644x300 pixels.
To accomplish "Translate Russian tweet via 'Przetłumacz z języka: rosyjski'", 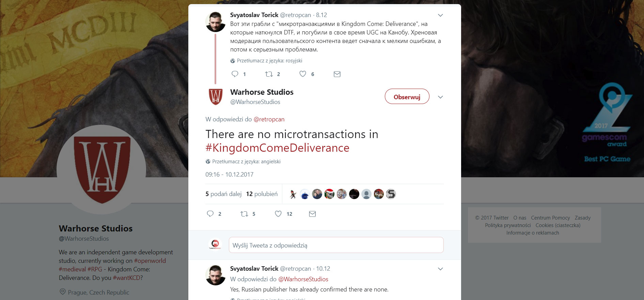I will (269, 61).
